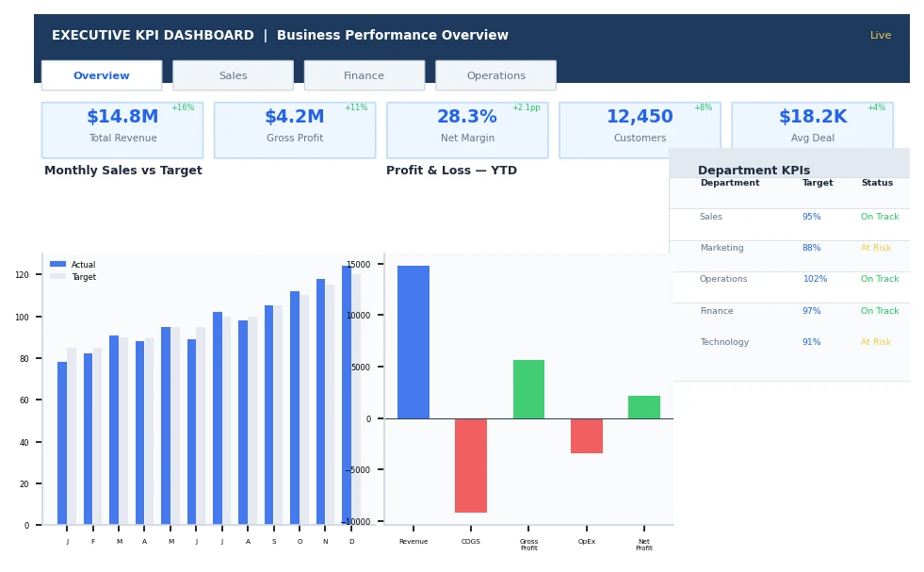Select the Customers 12,450 card
The width and height of the screenshot is (924, 572).
pos(640,130)
